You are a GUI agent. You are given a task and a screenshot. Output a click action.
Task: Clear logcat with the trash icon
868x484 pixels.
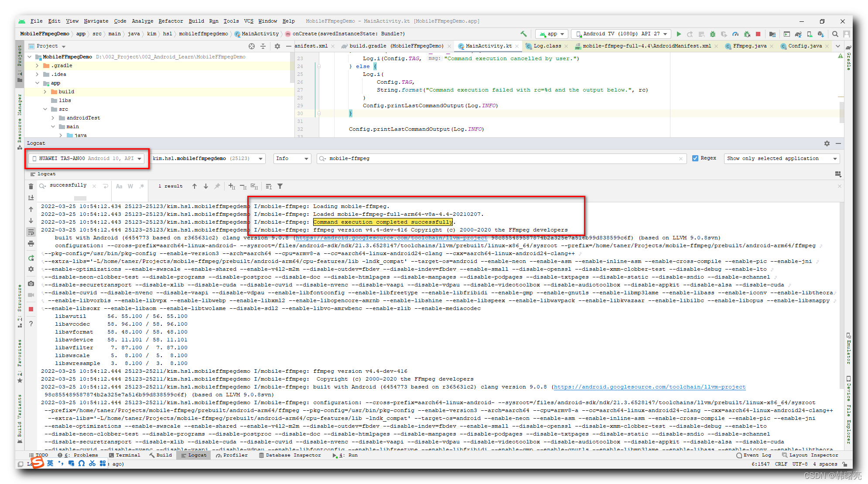(x=31, y=187)
